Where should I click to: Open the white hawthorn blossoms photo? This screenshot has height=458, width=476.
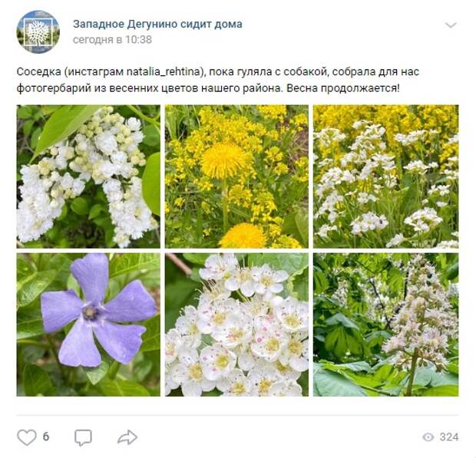(236, 325)
